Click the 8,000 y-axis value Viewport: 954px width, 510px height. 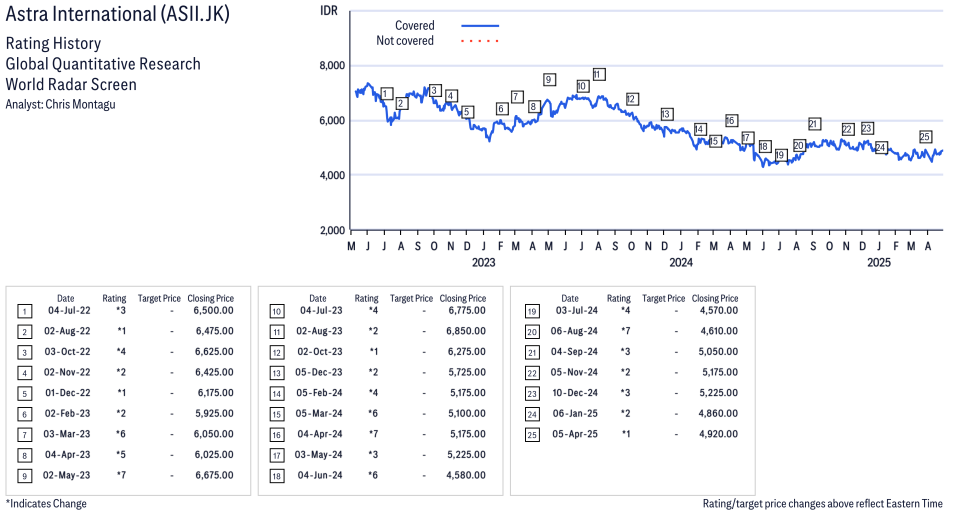[x=332, y=66]
